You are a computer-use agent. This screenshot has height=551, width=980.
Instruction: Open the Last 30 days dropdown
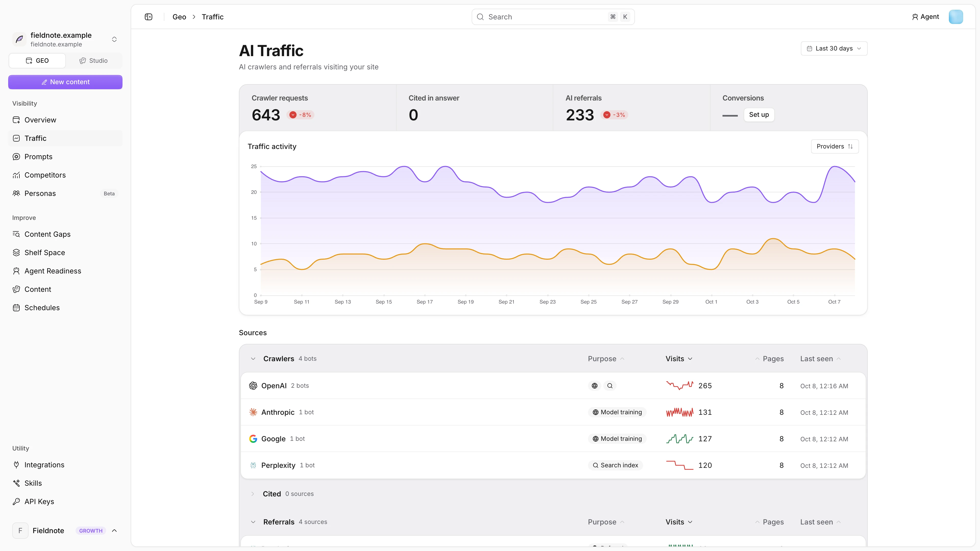(834, 48)
